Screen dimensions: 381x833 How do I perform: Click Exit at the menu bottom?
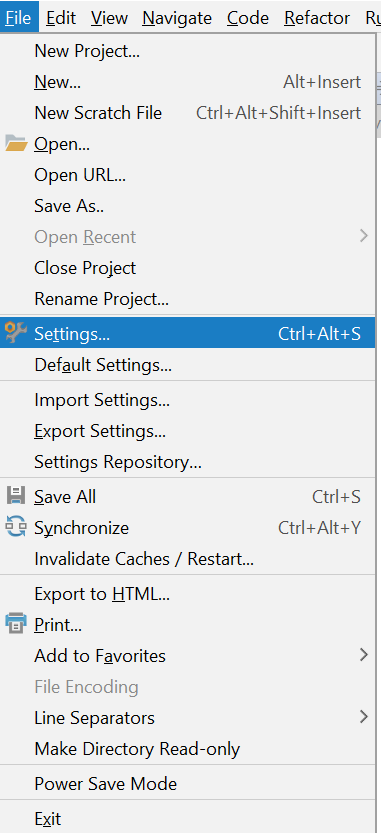point(188,819)
